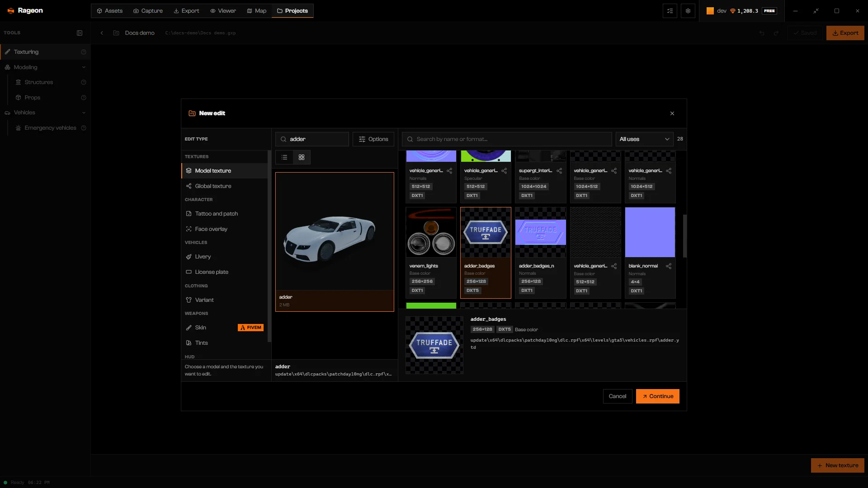This screenshot has height=488, width=868.
Task: Select Global texture edit type
Action: (224, 186)
